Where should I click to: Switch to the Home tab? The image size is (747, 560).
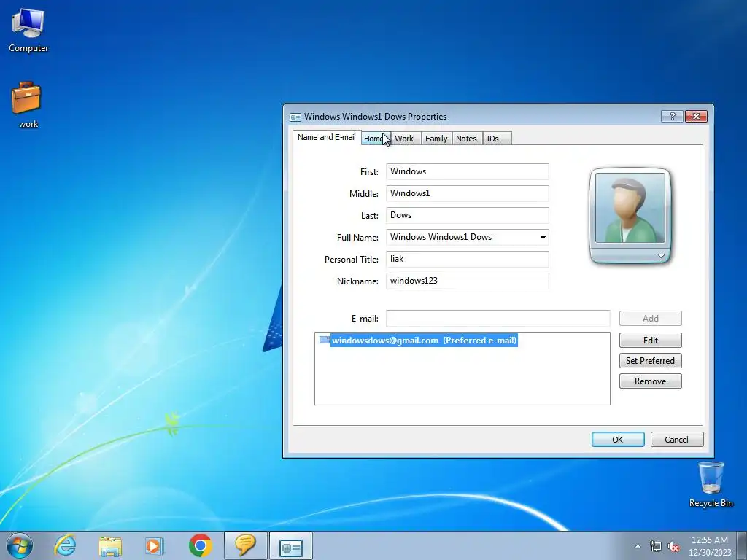point(376,139)
